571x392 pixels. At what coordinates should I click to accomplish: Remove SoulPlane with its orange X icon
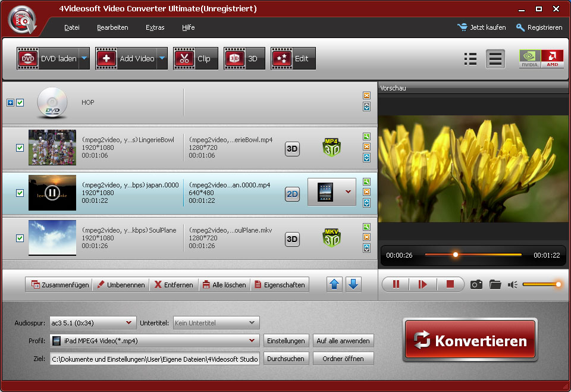367,237
